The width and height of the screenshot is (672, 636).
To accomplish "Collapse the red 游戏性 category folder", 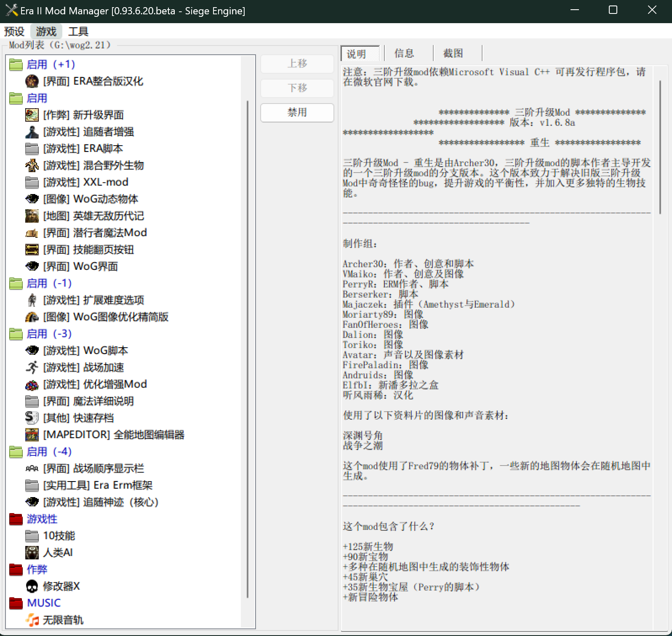I will (16, 519).
